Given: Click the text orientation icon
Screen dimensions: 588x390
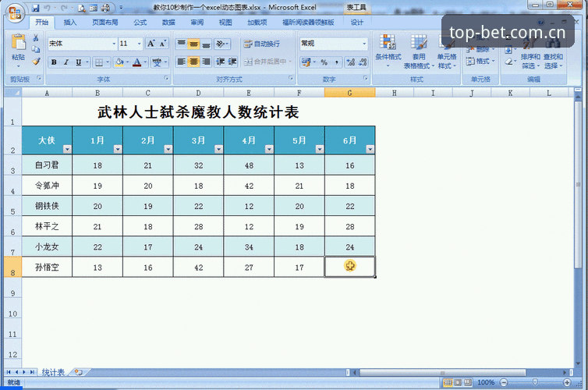Looking at the screenshot, I should pos(221,44).
